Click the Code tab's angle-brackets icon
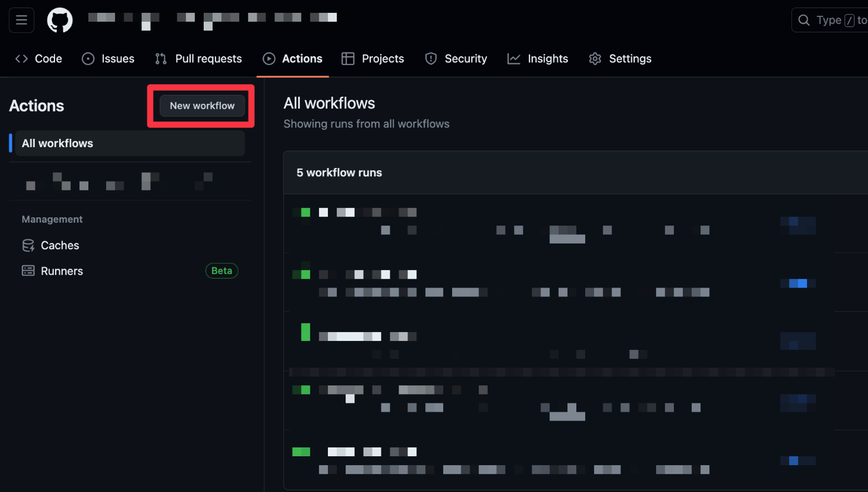 pos(22,59)
